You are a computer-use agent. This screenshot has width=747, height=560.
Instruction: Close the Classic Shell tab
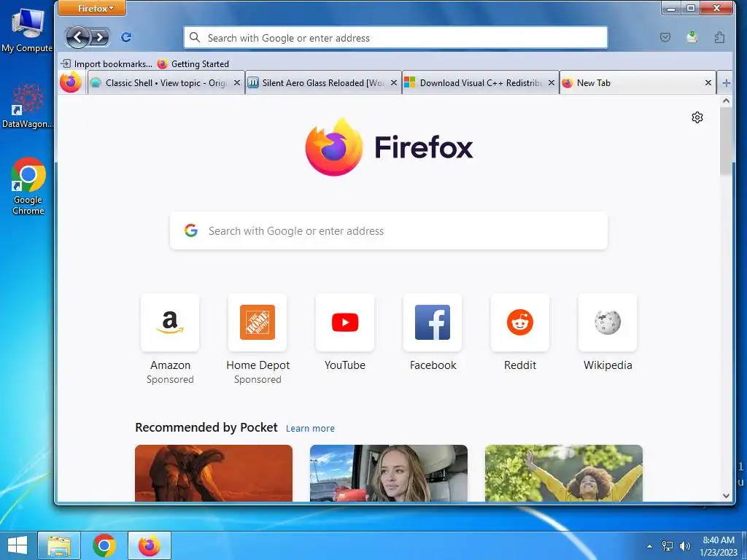[237, 83]
